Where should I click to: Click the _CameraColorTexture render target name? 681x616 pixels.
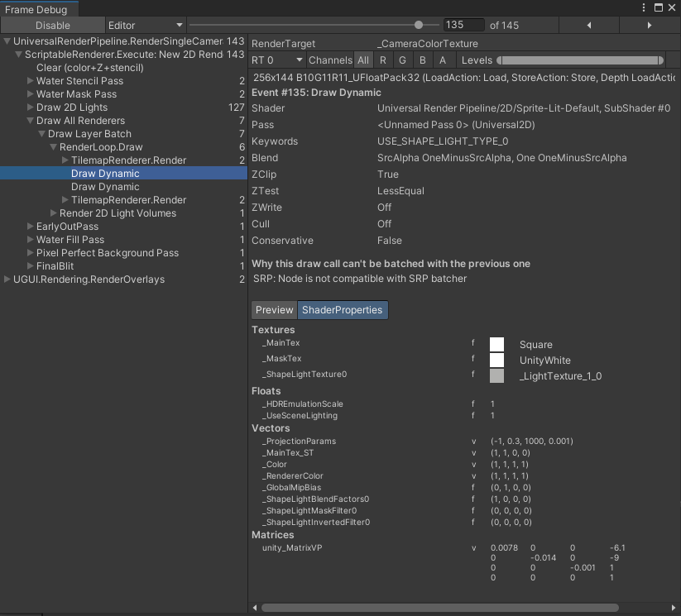(427, 44)
